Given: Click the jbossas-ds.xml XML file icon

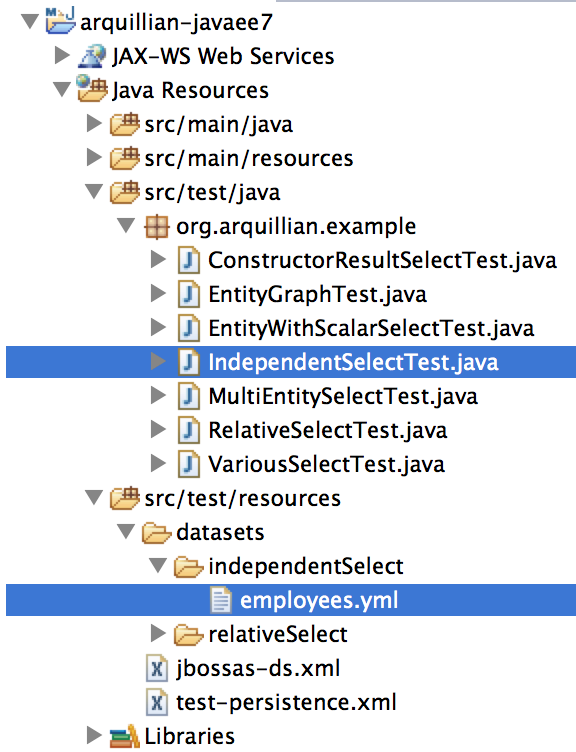Looking at the screenshot, I should (x=157, y=669).
